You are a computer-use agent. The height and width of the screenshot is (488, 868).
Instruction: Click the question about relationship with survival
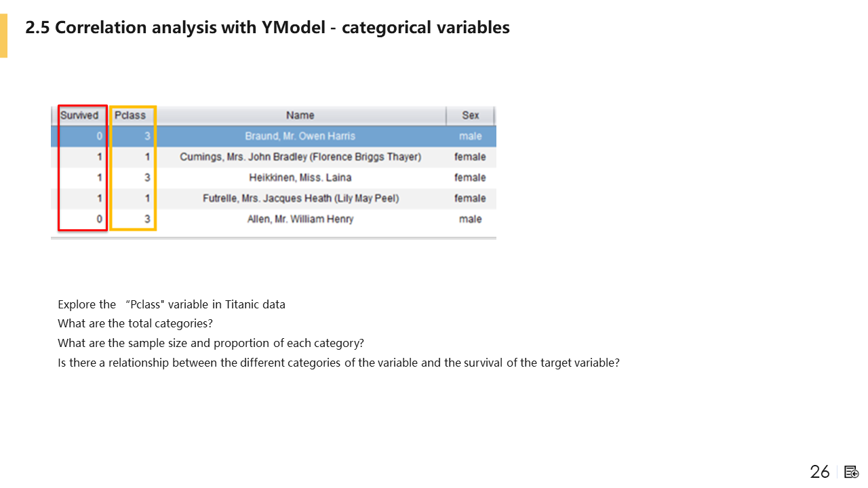(x=338, y=363)
